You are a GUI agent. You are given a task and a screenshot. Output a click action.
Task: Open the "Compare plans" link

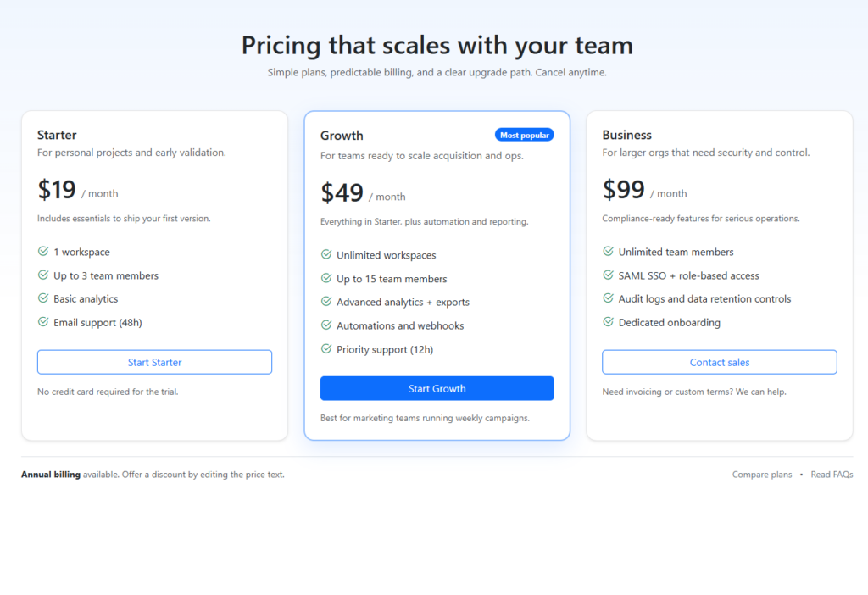(762, 475)
